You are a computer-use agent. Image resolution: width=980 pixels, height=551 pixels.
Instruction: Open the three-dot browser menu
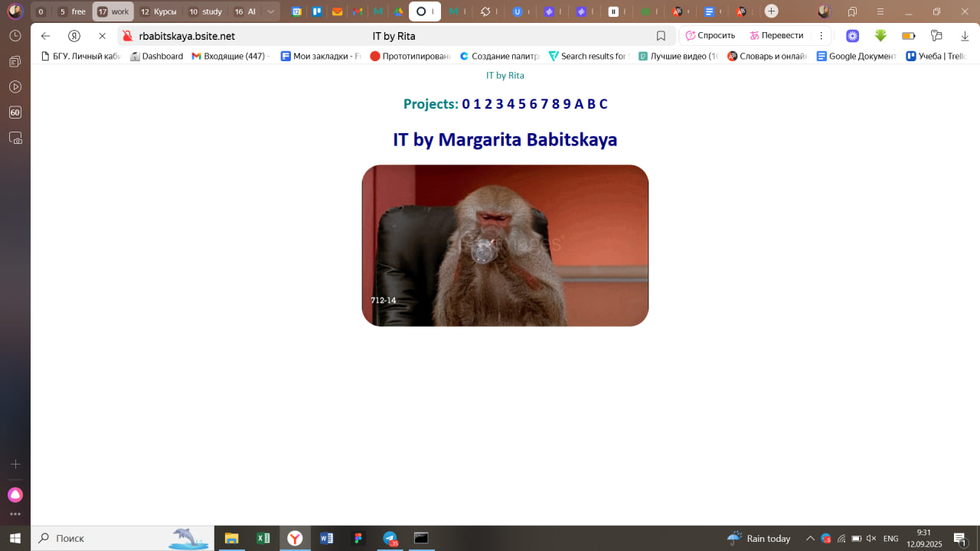822,35
